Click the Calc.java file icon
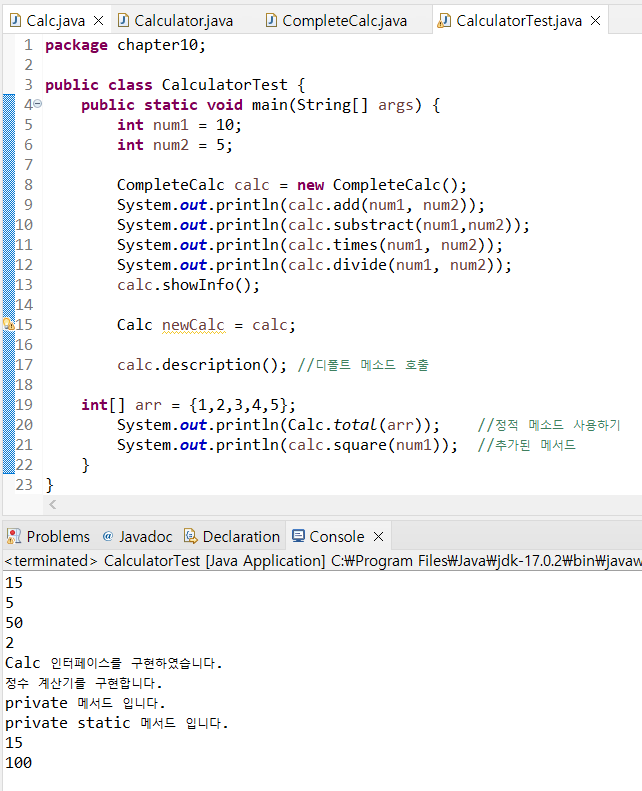Image resolution: width=642 pixels, height=791 pixels. [x=16, y=20]
